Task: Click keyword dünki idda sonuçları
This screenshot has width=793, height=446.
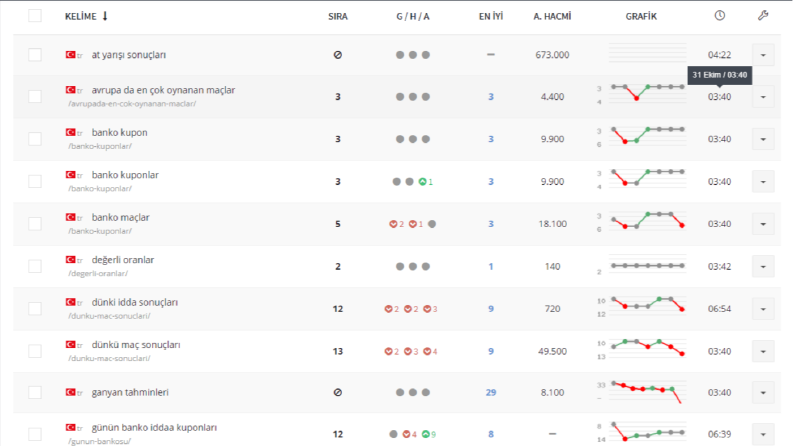Action: 135,302
